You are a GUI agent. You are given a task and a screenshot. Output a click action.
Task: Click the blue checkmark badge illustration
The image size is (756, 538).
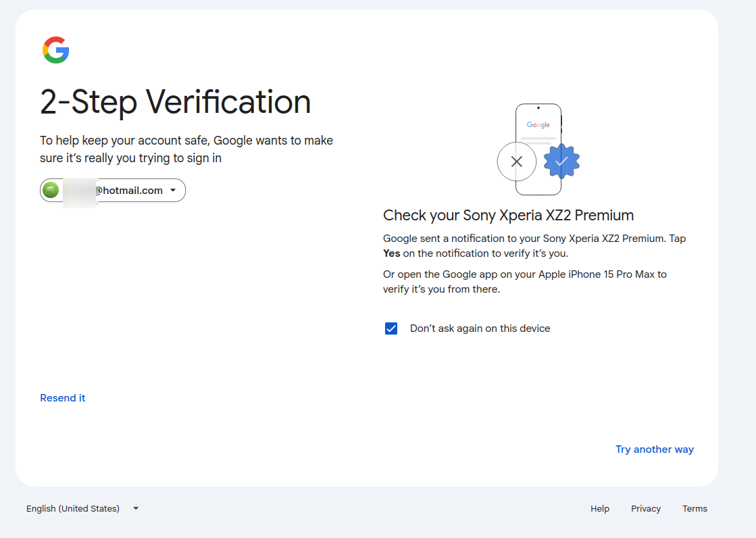click(x=561, y=162)
